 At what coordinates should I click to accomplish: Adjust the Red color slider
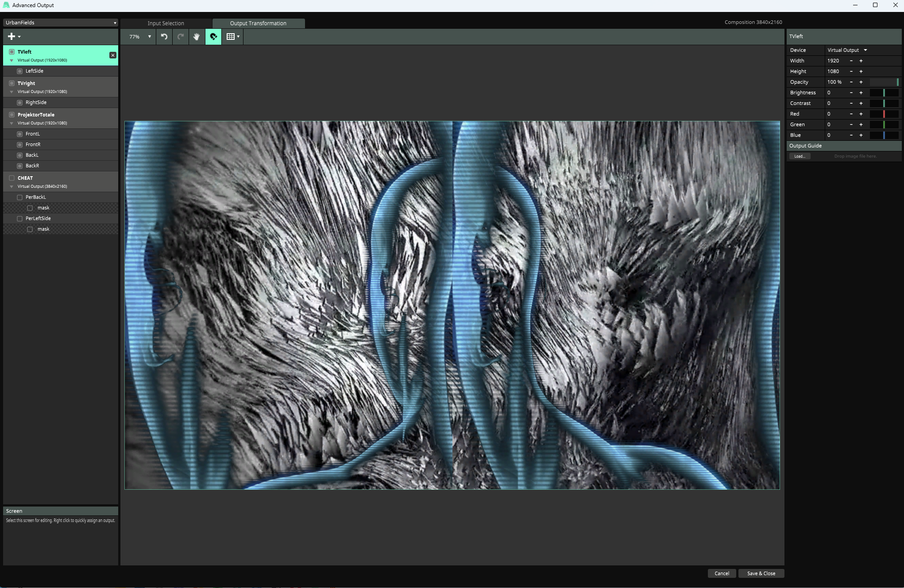tap(884, 114)
